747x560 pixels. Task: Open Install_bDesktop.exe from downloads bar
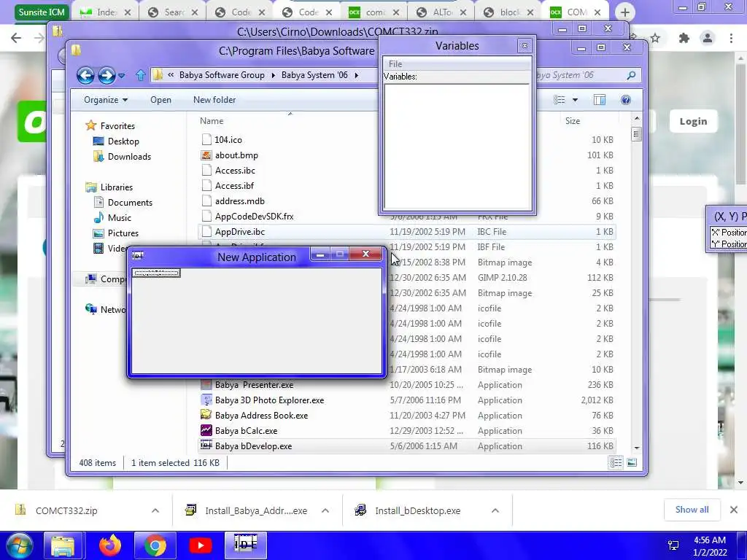point(417,510)
